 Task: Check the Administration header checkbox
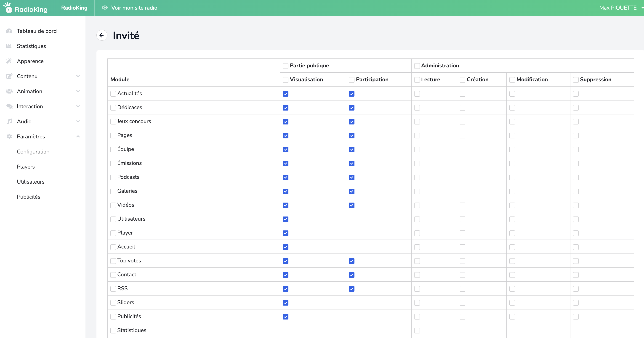[x=417, y=66]
